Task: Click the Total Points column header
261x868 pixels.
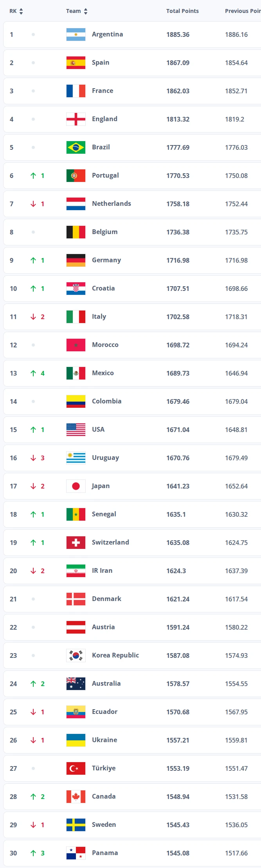Action: [x=182, y=11]
